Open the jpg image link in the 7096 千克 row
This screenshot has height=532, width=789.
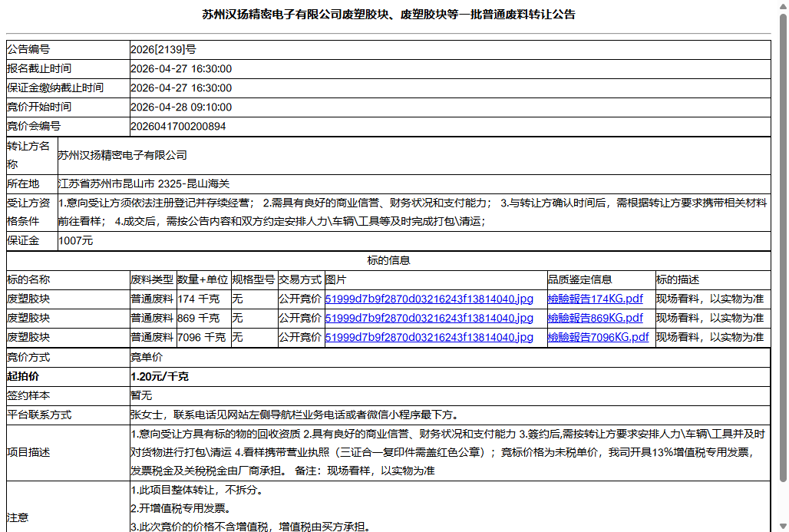point(429,337)
